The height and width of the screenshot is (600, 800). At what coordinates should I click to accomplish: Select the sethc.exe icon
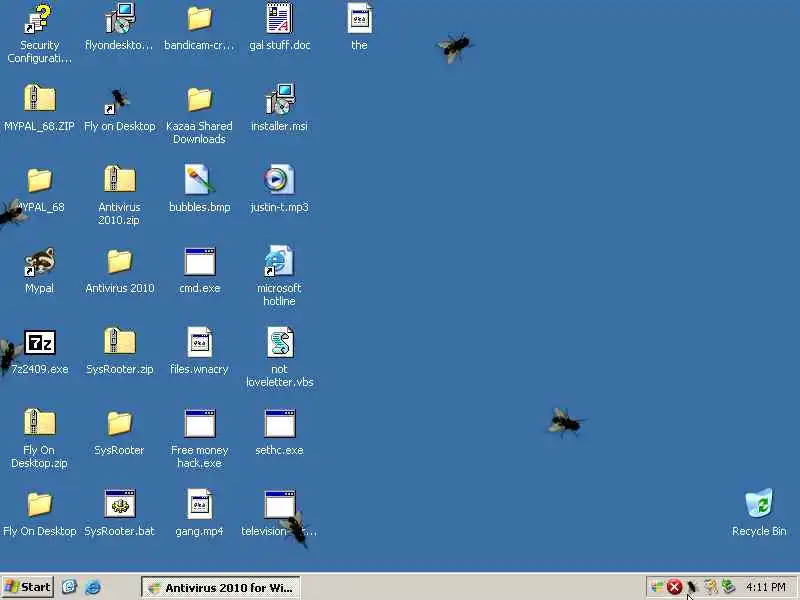pos(280,423)
